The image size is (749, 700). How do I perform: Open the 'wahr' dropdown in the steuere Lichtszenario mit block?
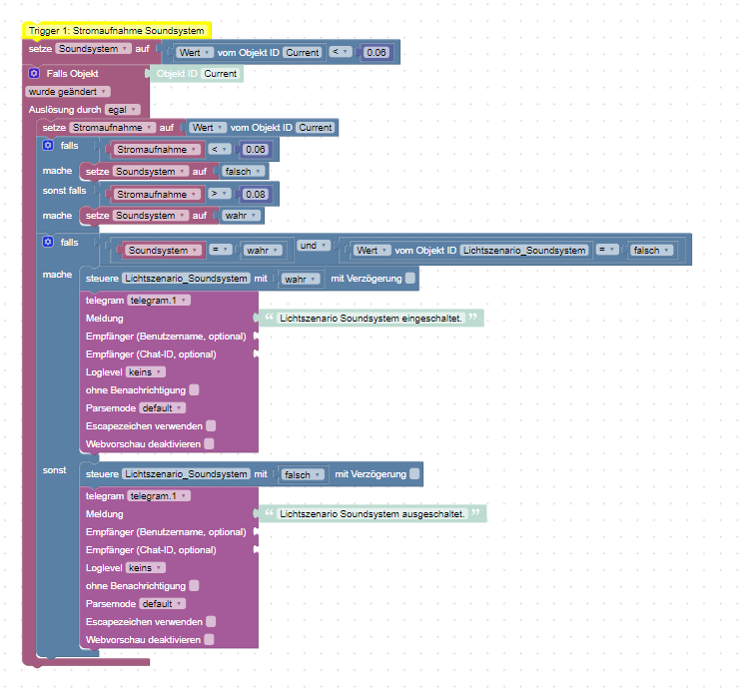point(301,279)
